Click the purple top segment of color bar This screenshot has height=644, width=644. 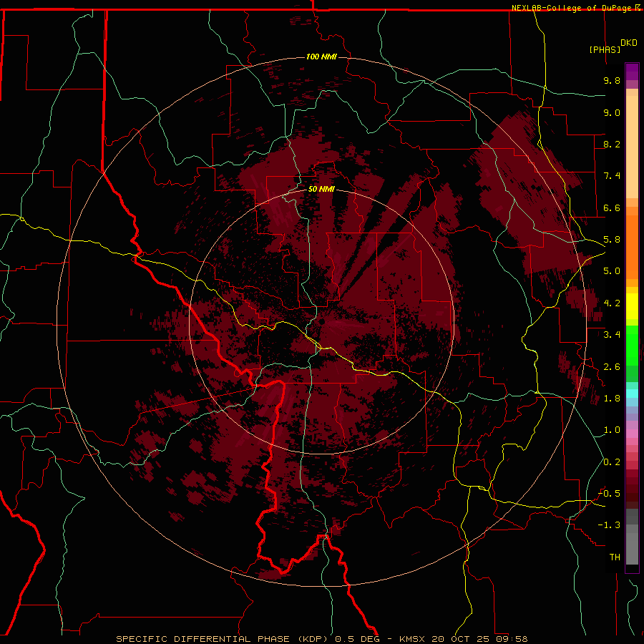point(632,72)
